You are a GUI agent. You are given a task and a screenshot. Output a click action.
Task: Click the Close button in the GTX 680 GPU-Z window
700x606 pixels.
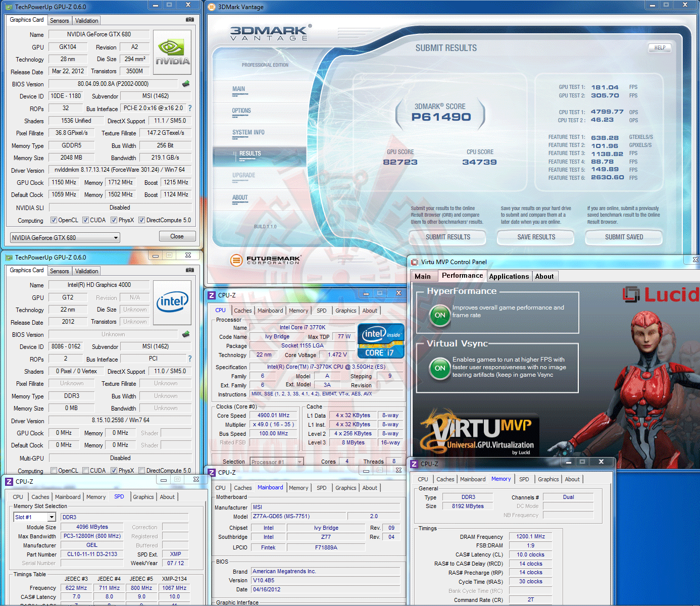[177, 236]
